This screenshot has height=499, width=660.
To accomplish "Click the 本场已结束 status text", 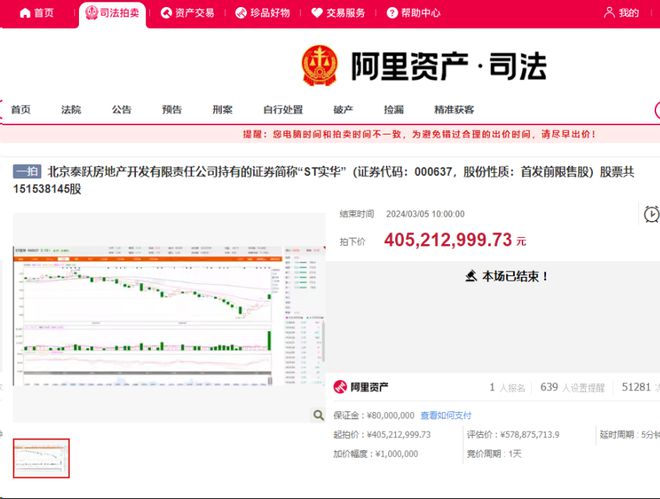I will pyautogui.click(x=515, y=276).
